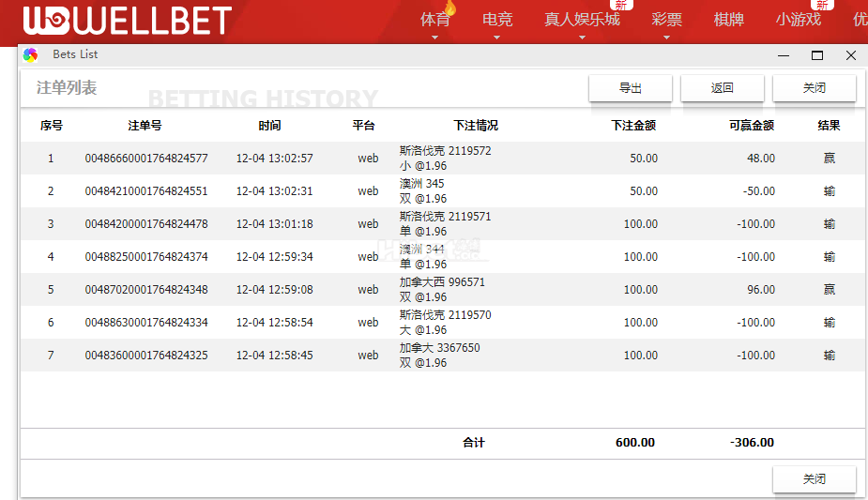Screen dimensions: 868x500
Task: Click the 下注金额 column header
Action: pyautogui.click(x=633, y=125)
